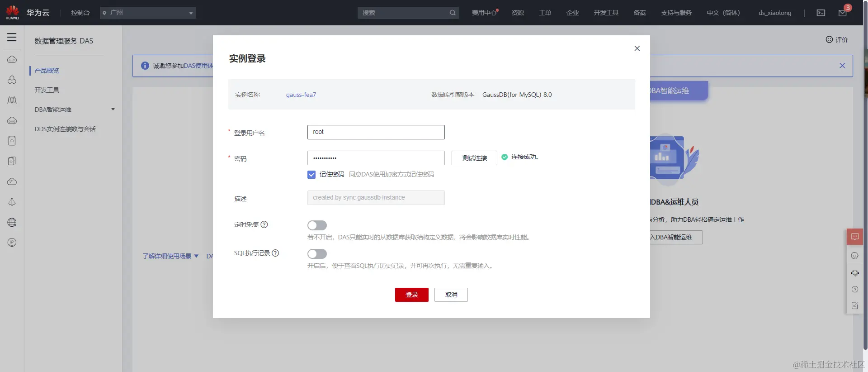Click the search magnifier icon
The image size is (868, 372).
coord(453,13)
